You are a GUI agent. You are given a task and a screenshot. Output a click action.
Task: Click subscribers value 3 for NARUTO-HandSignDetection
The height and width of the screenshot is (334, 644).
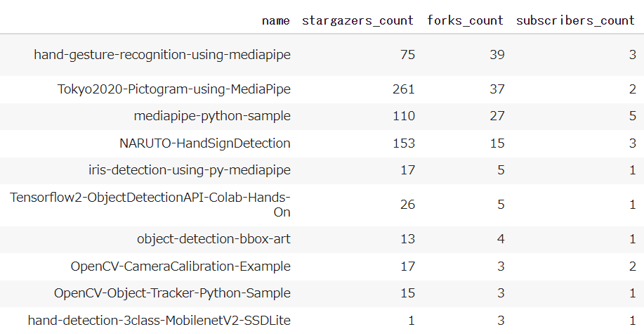(x=633, y=143)
